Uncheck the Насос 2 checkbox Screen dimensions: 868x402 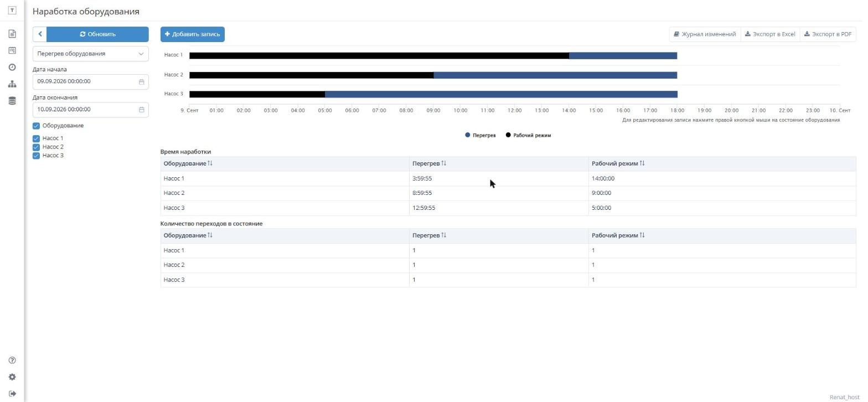[x=37, y=147]
